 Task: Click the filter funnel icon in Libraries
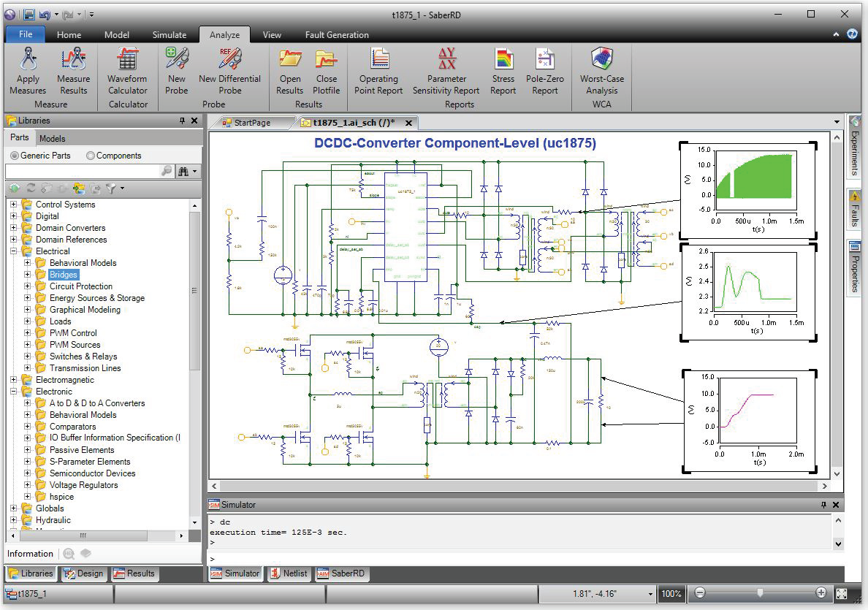click(x=111, y=188)
